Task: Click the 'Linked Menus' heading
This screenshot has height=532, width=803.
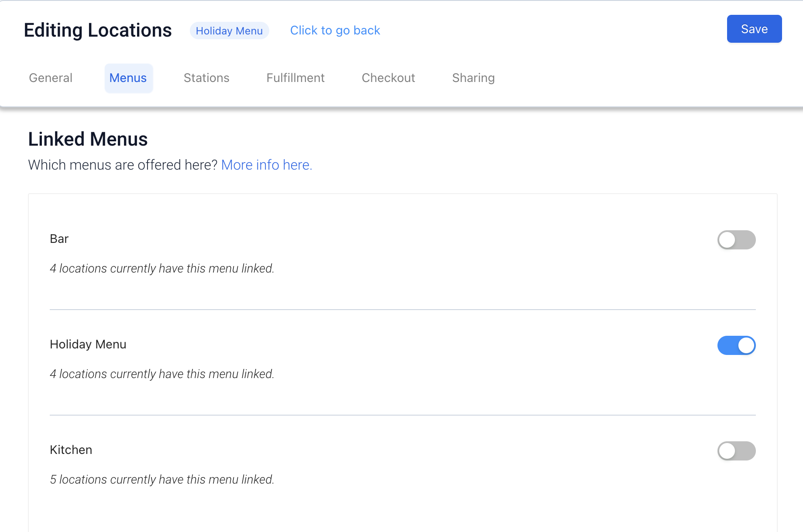Action: pos(88,139)
